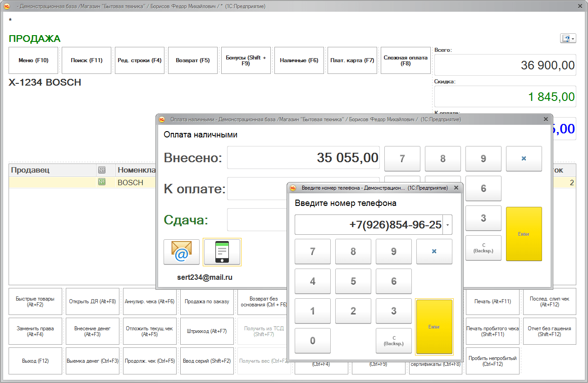Open Штрихкод (Alt+F7)
This screenshot has height=383, width=588.
point(207,331)
